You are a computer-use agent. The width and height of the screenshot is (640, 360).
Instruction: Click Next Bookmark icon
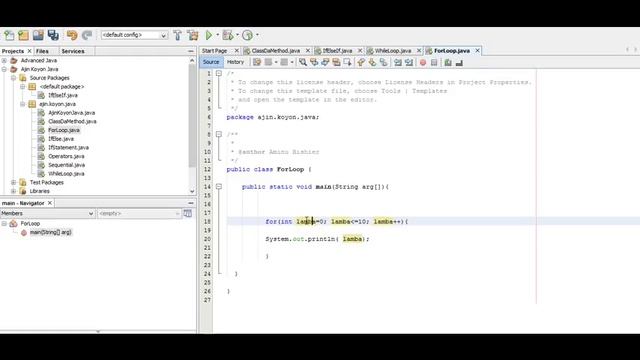(372, 62)
